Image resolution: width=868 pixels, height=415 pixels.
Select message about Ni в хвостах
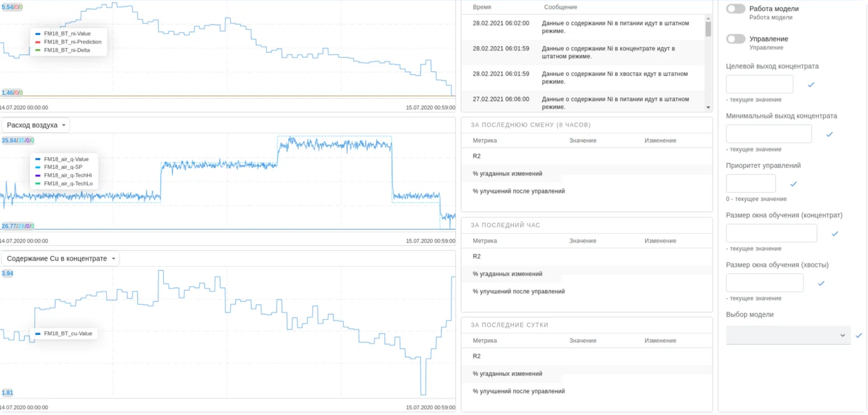pos(583,78)
